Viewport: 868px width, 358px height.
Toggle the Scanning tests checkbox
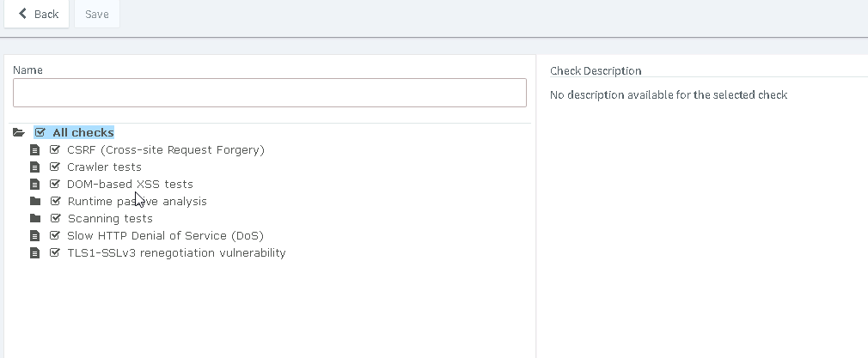point(55,219)
